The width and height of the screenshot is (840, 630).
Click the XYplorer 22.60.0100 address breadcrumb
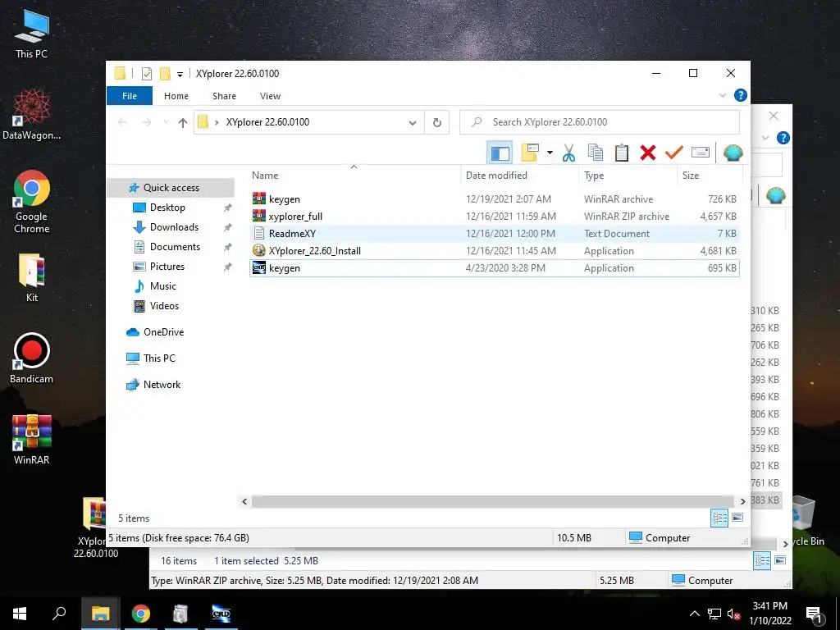pyautogui.click(x=267, y=122)
